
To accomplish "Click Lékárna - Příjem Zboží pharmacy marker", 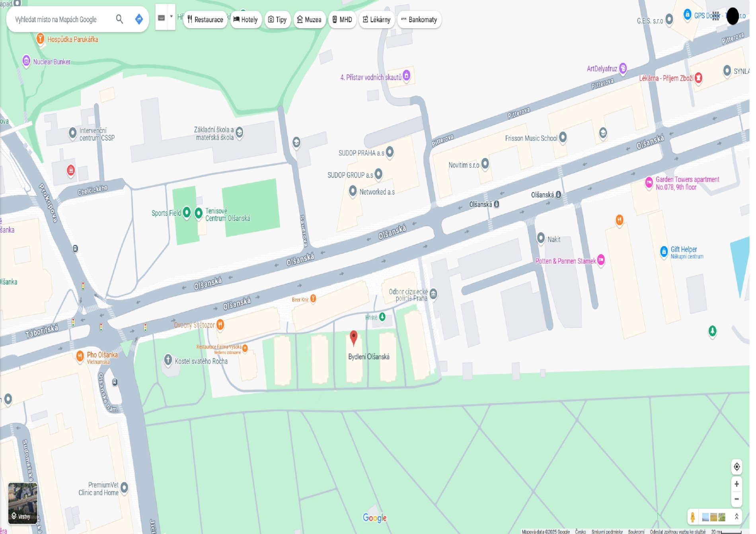I will (698, 78).
